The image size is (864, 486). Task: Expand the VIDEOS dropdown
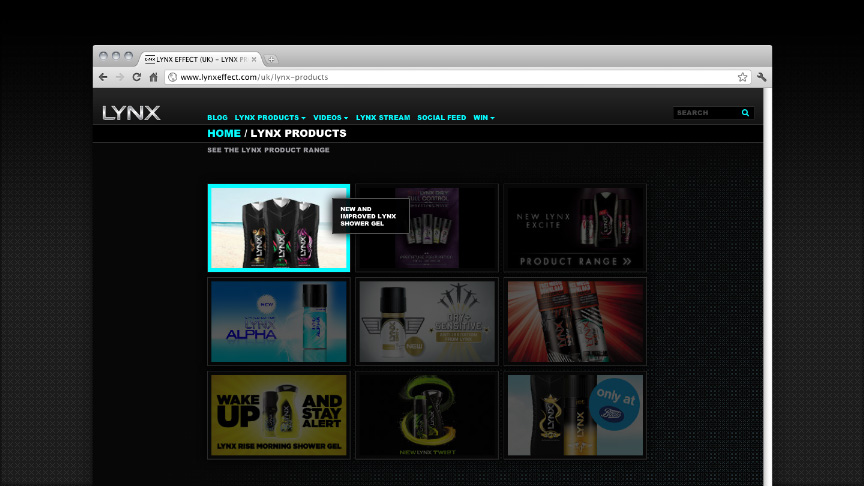tap(331, 117)
